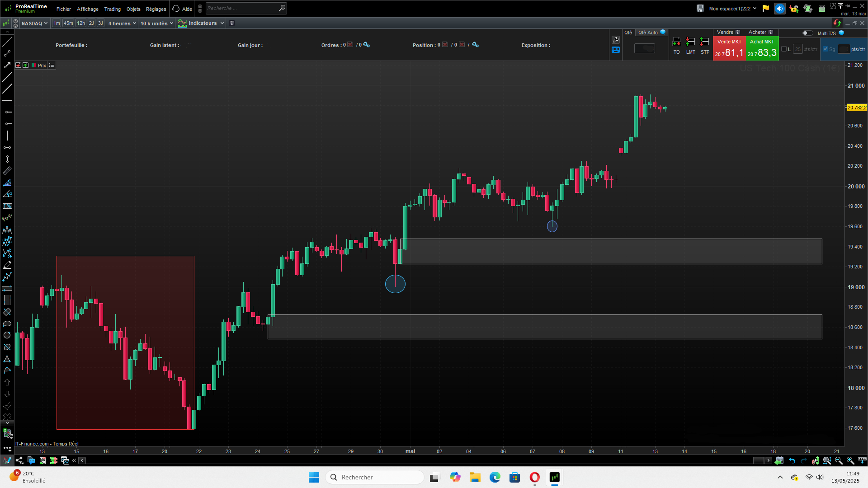
Task: Click the horizontal chart scrollbar track
Action: (x=407, y=460)
